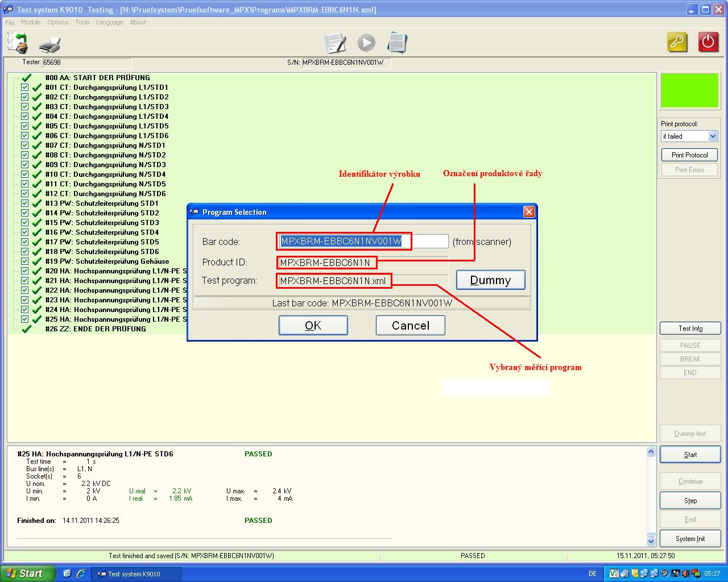
Task: Click results panel scroll down arrow
Action: [x=651, y=541]
